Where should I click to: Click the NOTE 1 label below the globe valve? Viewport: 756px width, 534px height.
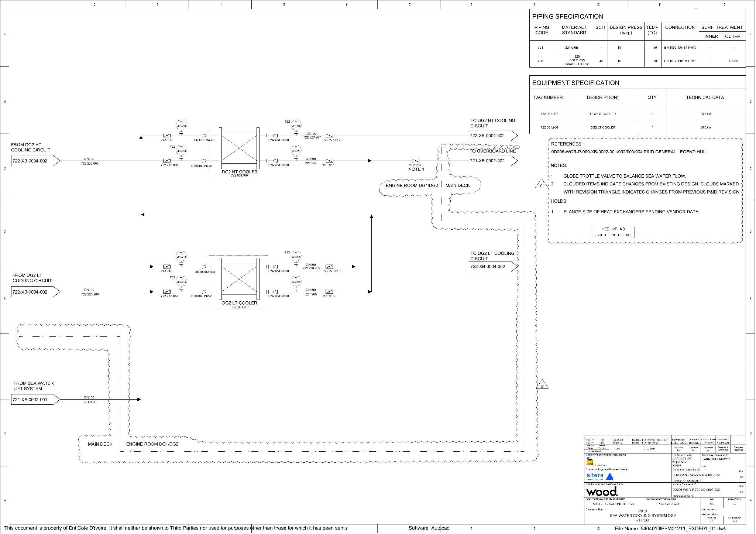[416, 169]
